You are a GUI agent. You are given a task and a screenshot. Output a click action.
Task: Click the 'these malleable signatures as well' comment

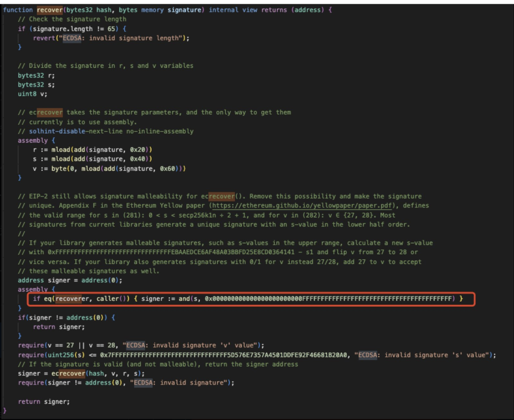(88, 271)
